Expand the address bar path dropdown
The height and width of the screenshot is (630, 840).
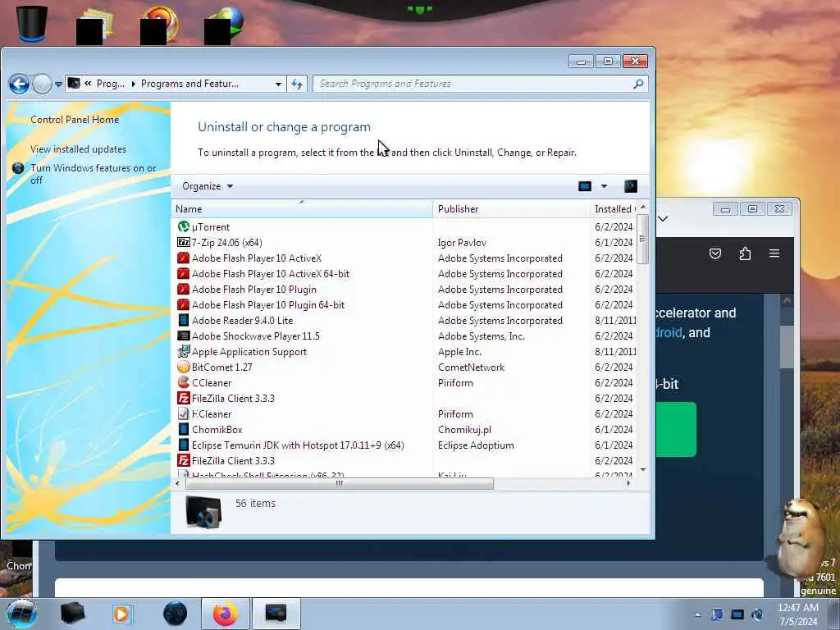(x=278, y=84)
